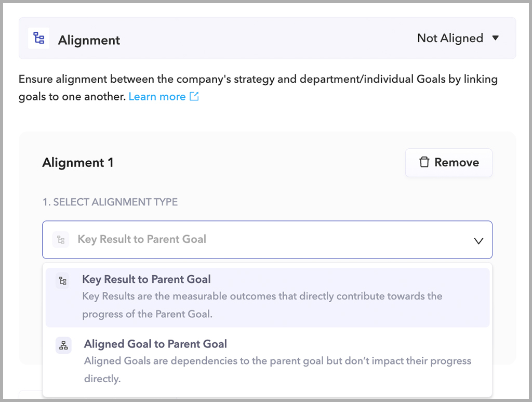Click the "Alignment" section header title
The height and width of the screenshot is (402, 532).
click(89, 41)
